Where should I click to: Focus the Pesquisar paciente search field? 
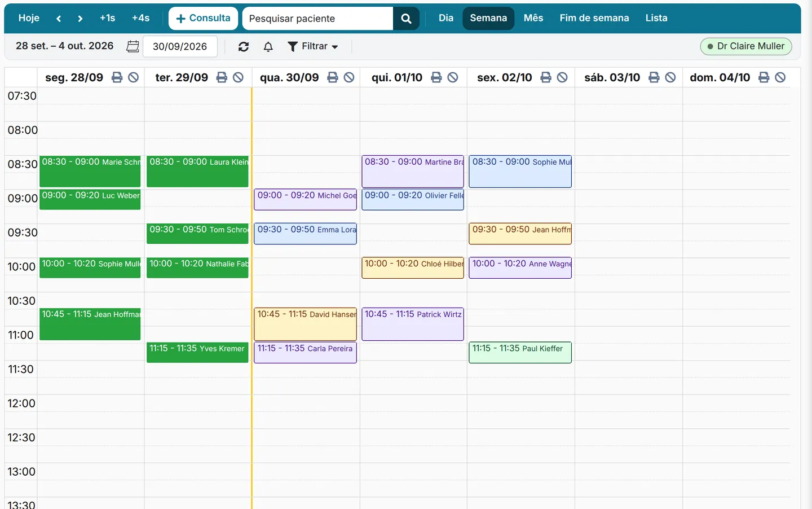[x=317, y=19]
